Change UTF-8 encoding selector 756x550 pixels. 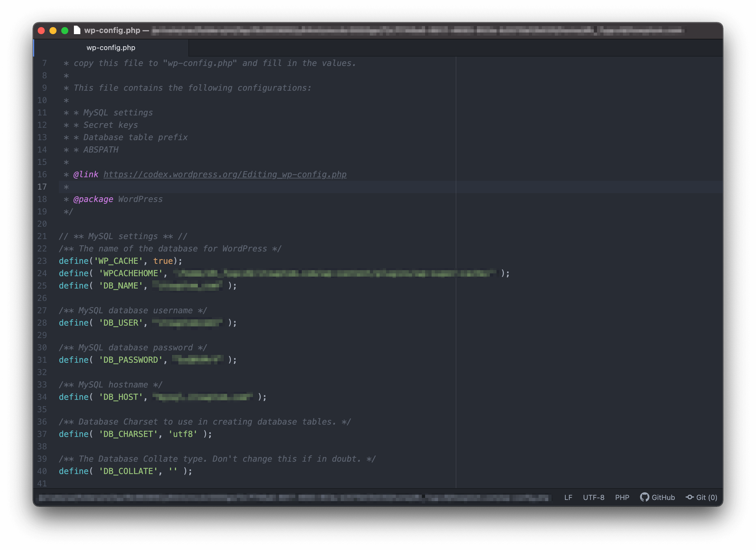593,497
